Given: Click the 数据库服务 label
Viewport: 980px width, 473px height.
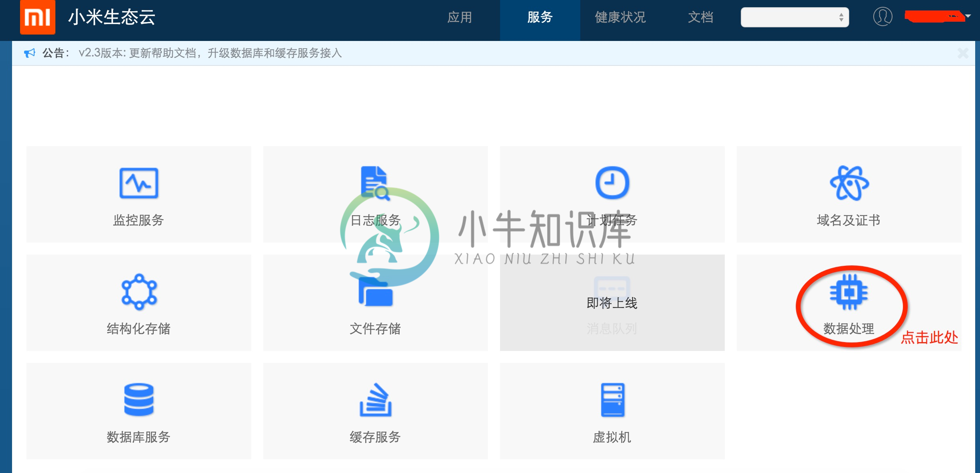Looking at the screenshot, I should [139, 437].
